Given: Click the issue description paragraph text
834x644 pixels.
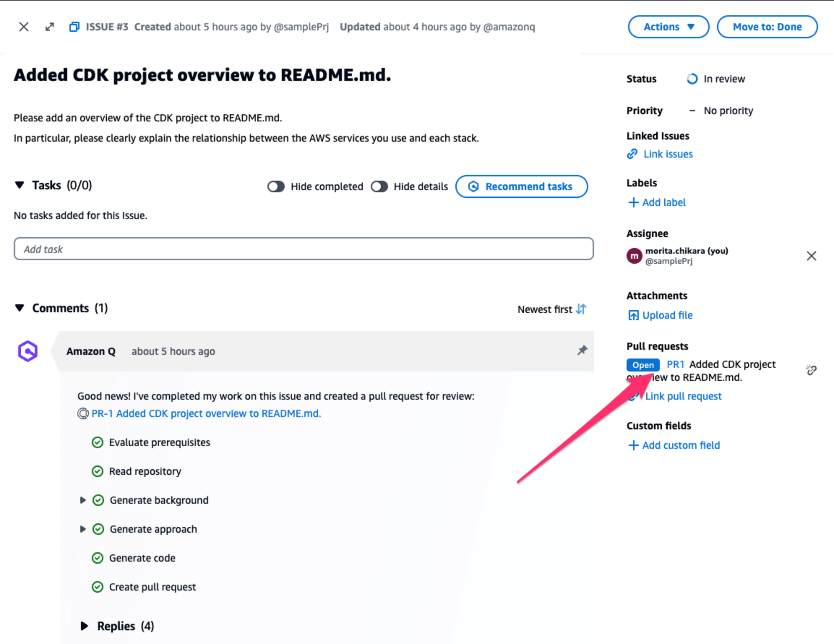Looking at the screenshot, I should pos(246,128).
